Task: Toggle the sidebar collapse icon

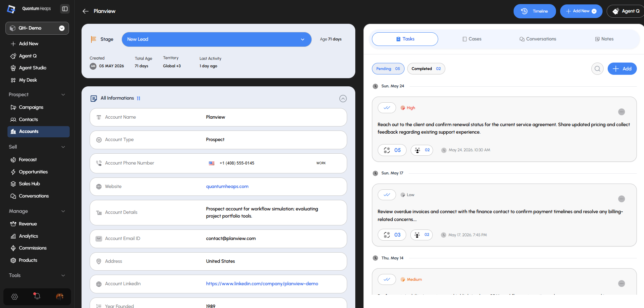Action: pos(65,9)
